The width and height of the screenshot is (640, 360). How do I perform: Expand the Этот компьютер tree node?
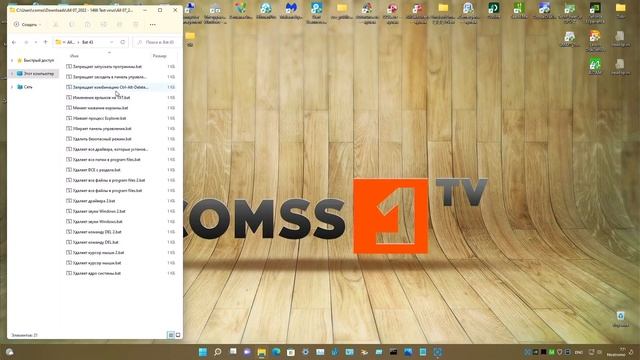[12, 74]
